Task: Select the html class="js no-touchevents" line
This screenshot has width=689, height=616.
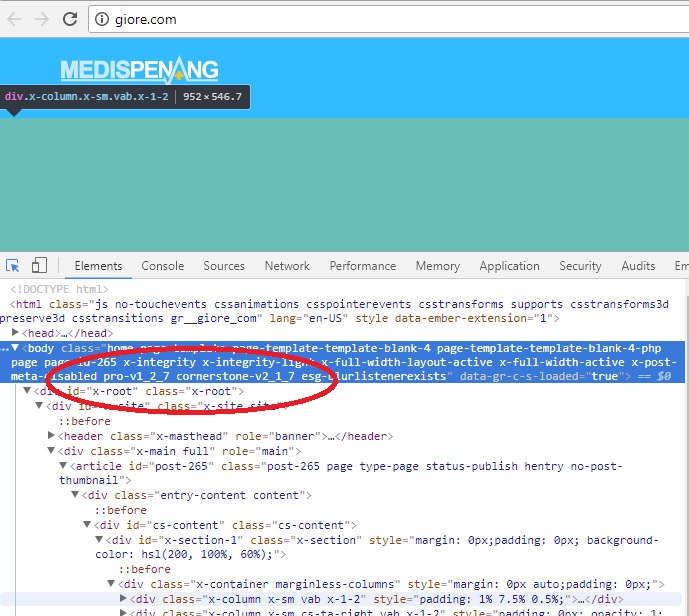Action: coord(334,311)
